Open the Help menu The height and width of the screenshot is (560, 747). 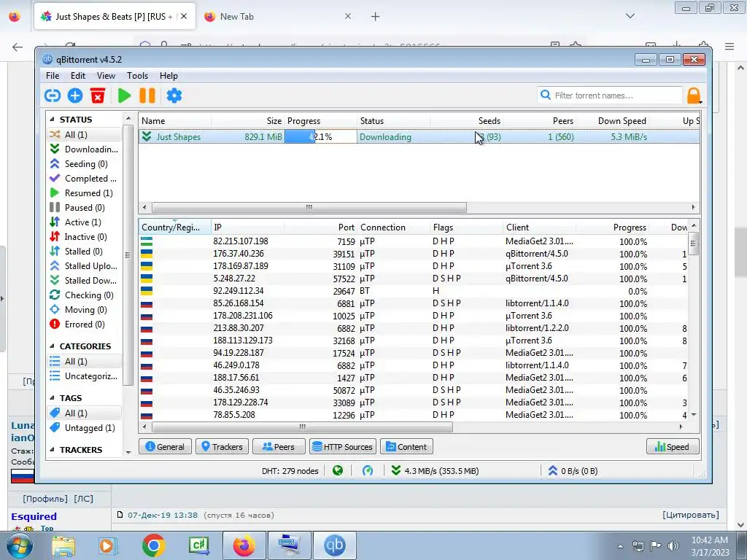169,76
